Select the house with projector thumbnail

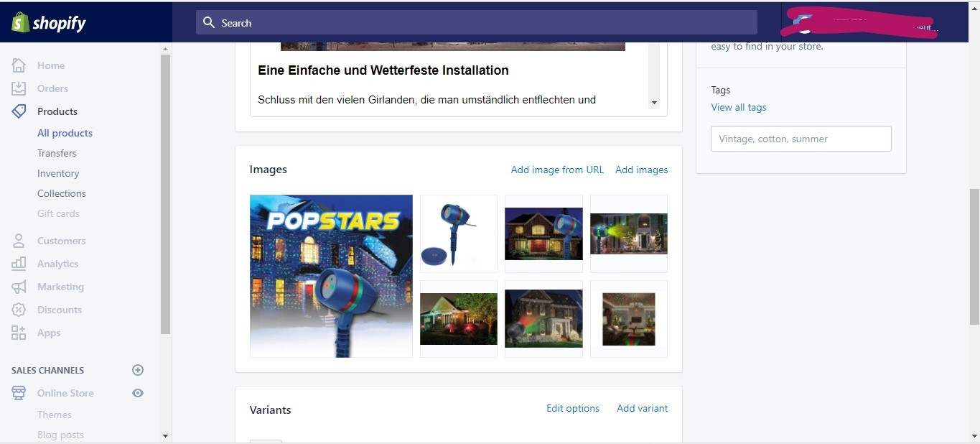[x=543, y=233]
